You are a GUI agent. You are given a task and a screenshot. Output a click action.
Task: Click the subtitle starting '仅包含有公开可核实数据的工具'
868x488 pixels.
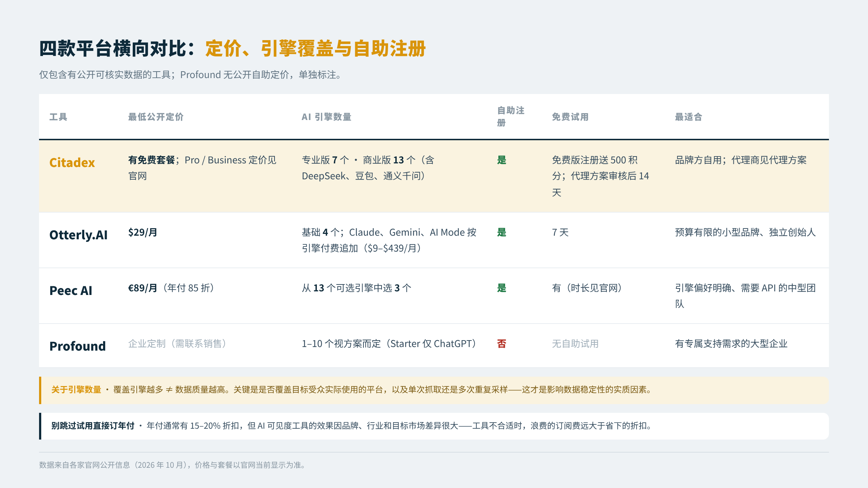coord(190,75)
